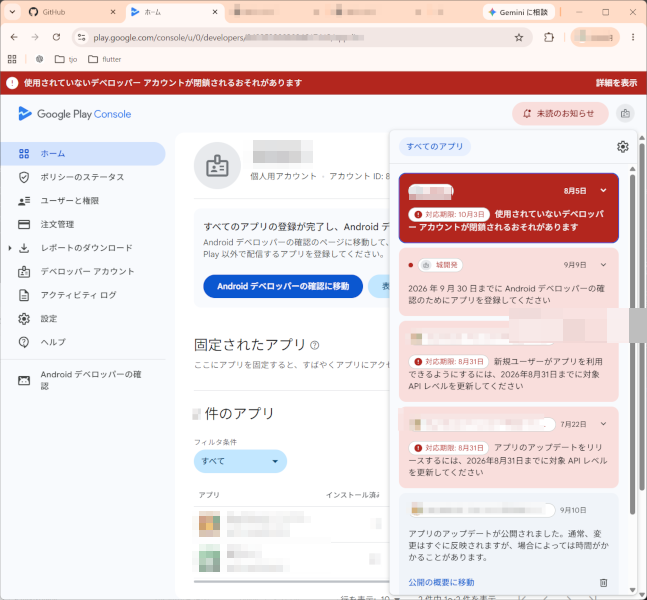Open the すべて filter dropdown

point(240,461)
